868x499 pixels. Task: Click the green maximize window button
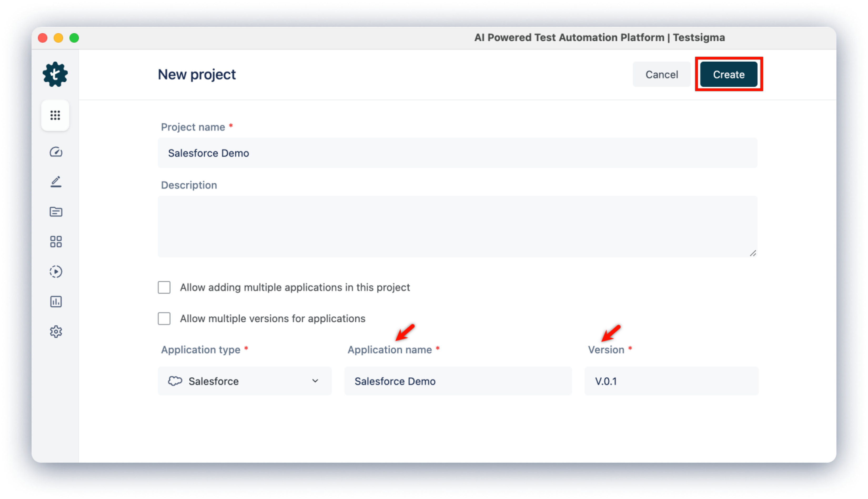[74, 38]
